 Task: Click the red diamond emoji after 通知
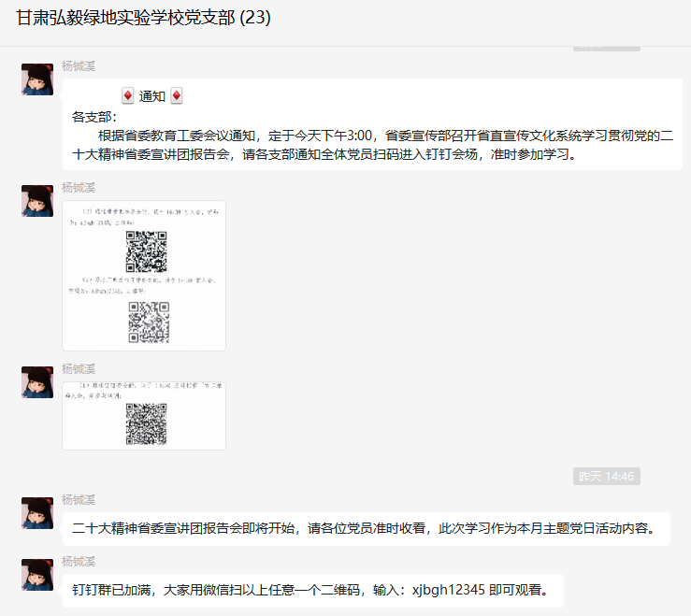[x=177, y=95]
